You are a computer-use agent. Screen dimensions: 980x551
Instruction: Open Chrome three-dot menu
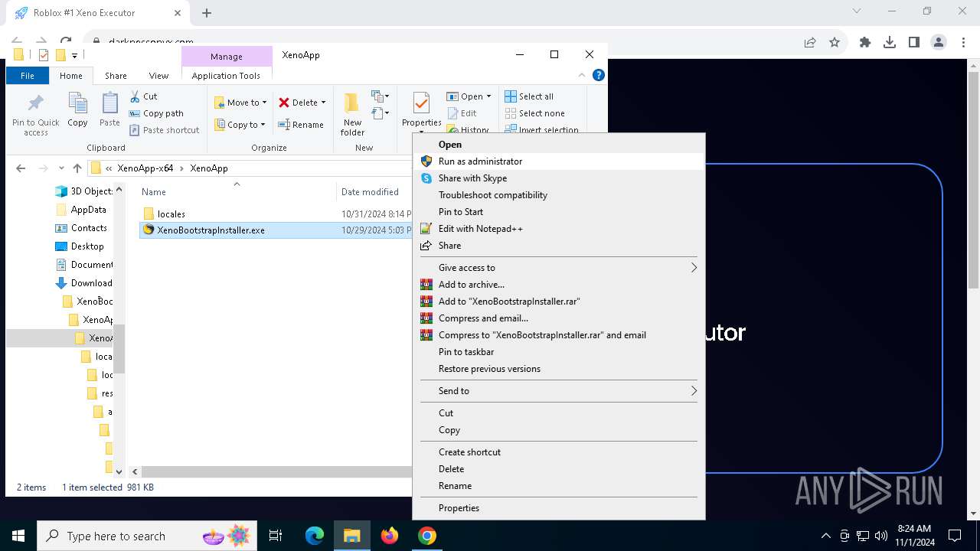click(x=963, y=42)
